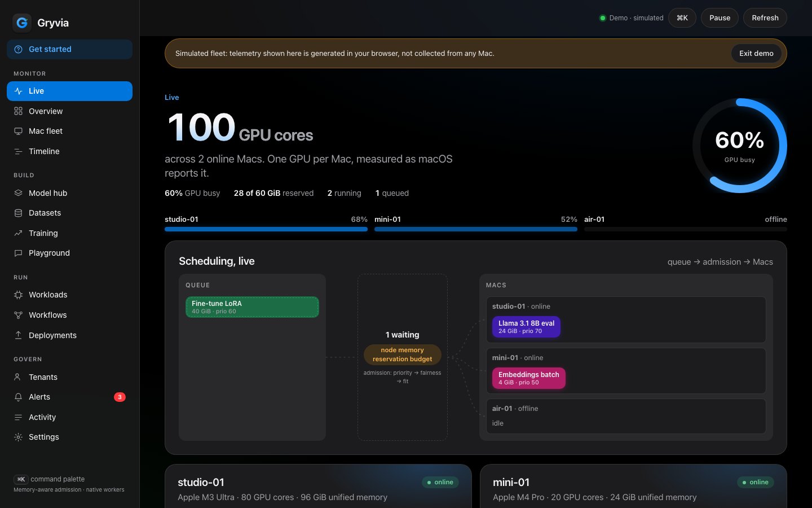812x508 pixels.
Task: Click the "1 queued" stat text
Action: [392, 193]
